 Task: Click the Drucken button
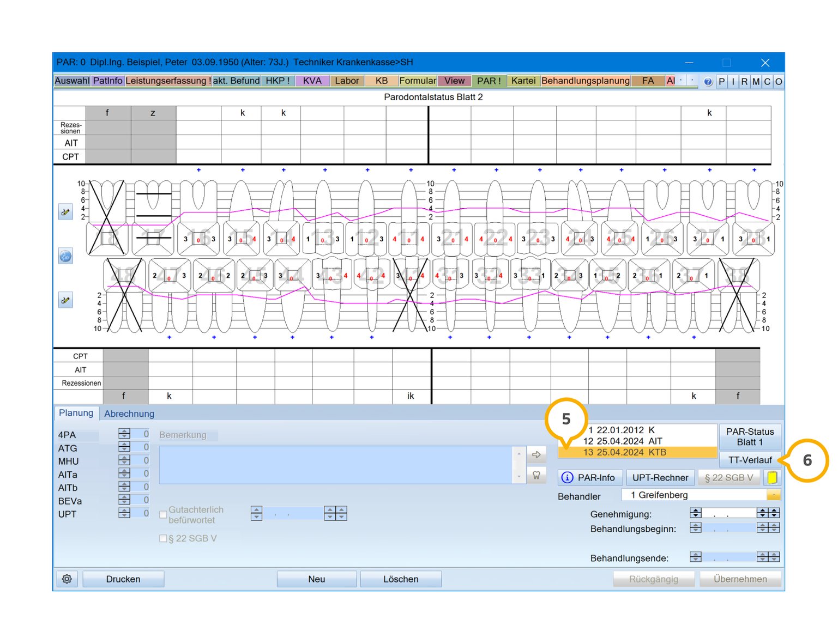pyautogui.click(x=123, y=579)
